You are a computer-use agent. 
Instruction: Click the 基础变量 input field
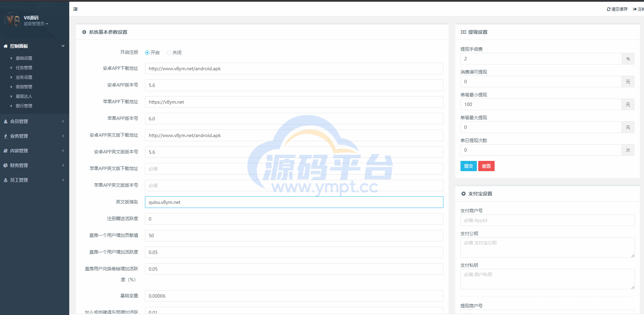[294, 296]
